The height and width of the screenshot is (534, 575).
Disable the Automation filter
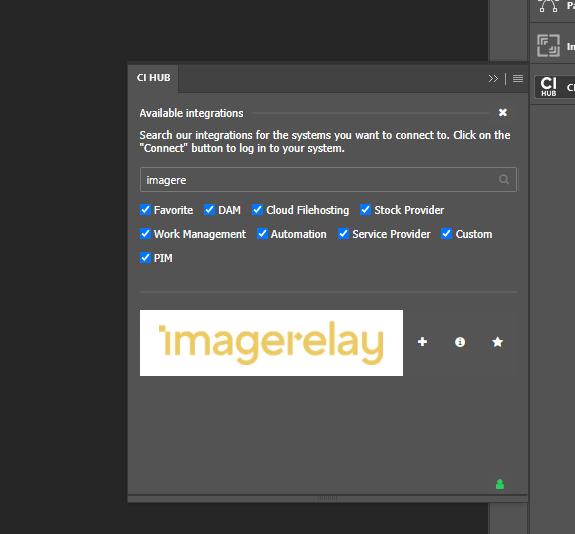coord(262,234)
